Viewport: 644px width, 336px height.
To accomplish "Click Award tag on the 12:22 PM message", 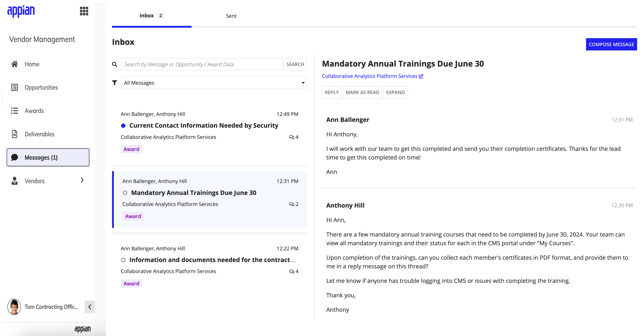I will 131,283.
